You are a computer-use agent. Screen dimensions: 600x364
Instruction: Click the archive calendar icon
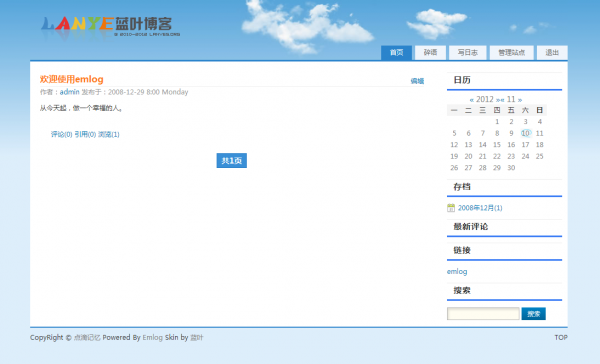click(x=451, y=208)
